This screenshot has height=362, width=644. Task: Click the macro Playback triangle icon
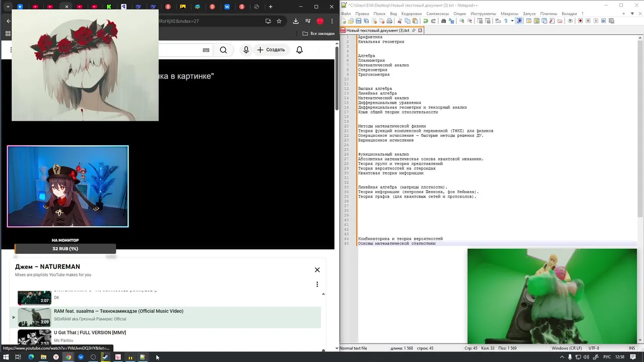[x=596, y=21]
